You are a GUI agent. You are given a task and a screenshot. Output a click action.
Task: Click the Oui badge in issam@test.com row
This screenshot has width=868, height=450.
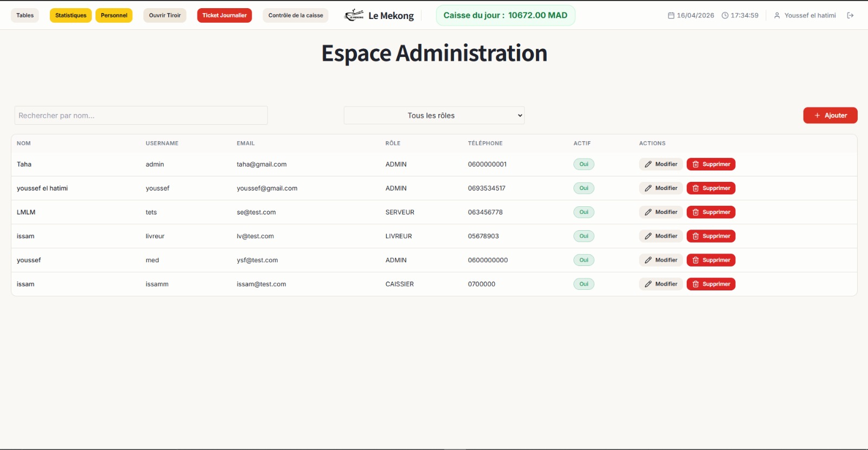[x=584, y=284]
